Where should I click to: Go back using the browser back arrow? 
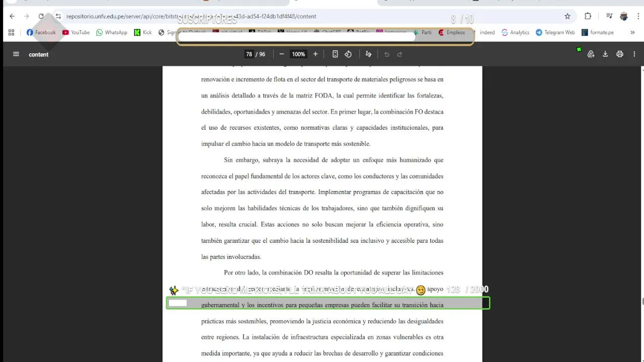point(12,16)
